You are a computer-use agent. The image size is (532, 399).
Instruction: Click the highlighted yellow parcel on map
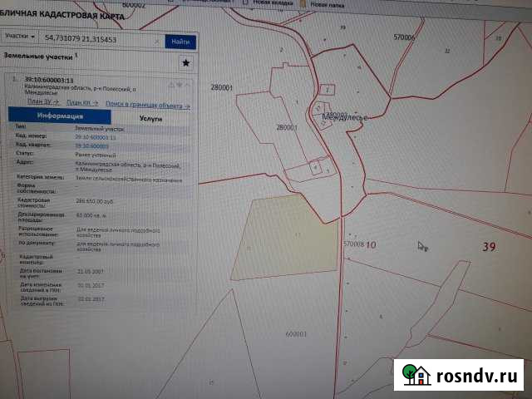[287, 239]
